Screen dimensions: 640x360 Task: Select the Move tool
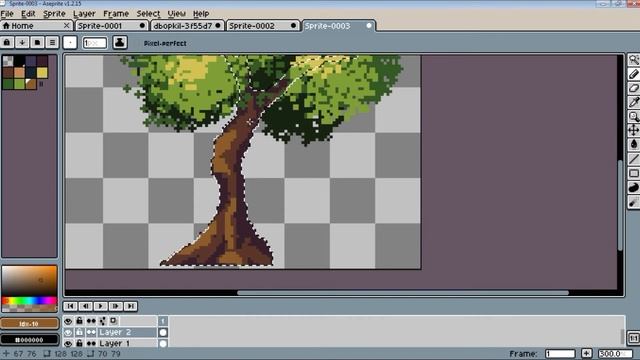point(633,130)
